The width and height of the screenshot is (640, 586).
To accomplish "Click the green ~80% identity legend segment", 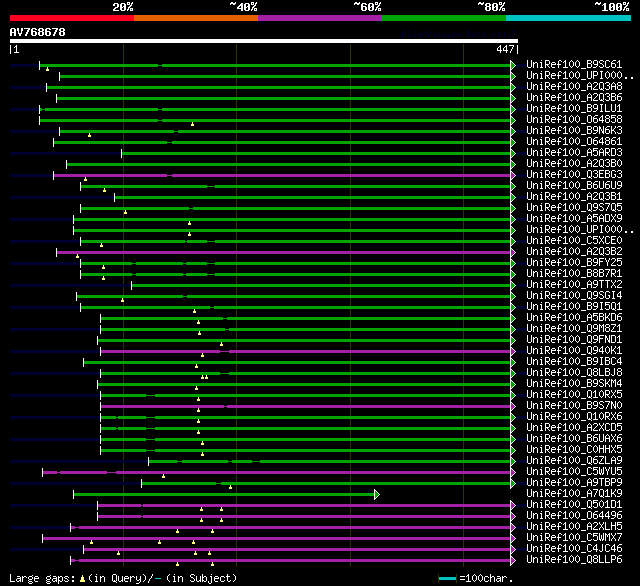I will point(444,18).
